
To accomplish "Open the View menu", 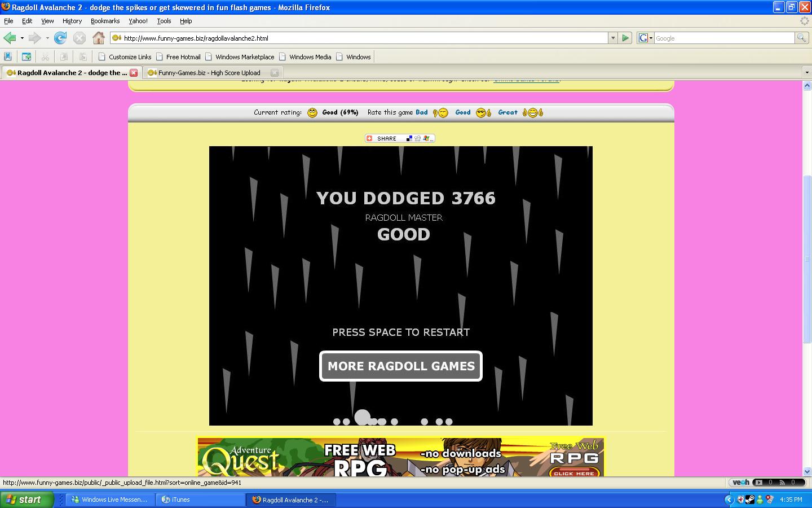I will point(47,21).
